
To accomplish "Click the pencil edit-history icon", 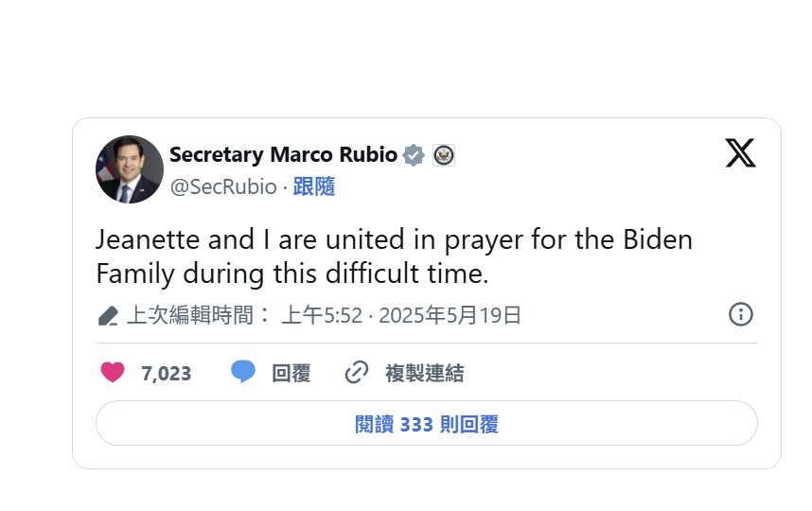I will [108, 315].
